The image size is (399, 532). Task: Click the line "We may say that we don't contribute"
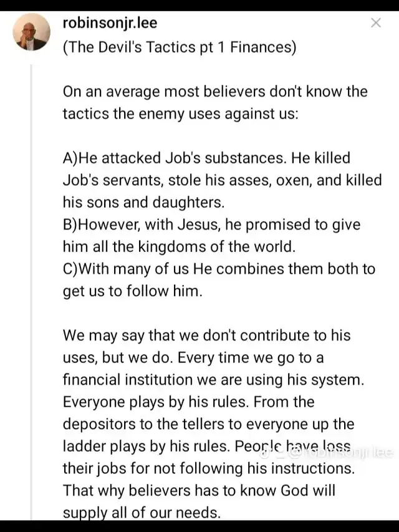[206, 336]
